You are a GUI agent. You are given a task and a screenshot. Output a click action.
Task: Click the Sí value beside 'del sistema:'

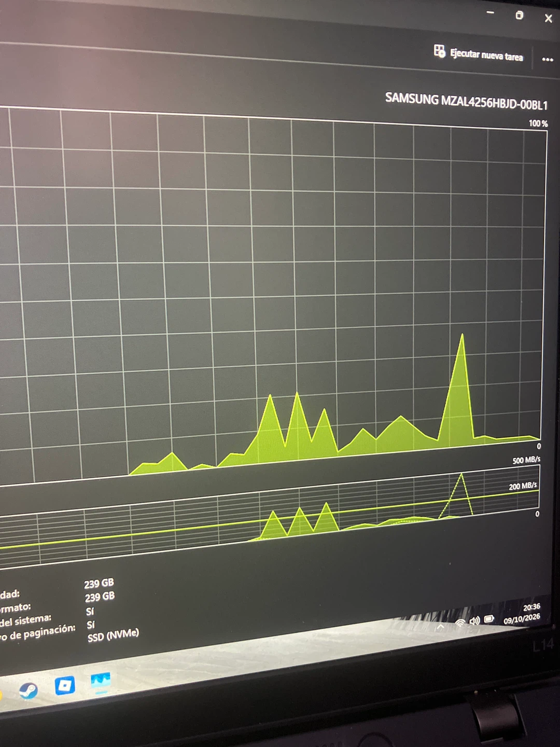click(90, 612)
